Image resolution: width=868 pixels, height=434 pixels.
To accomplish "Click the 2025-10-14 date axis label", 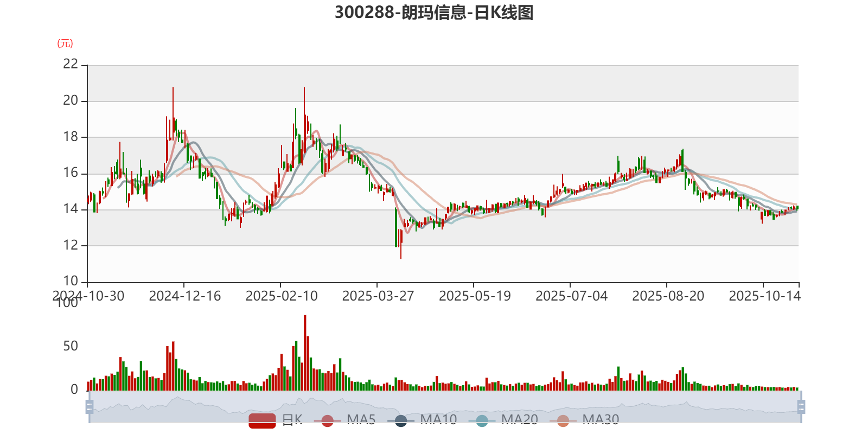I will point(764,296).
